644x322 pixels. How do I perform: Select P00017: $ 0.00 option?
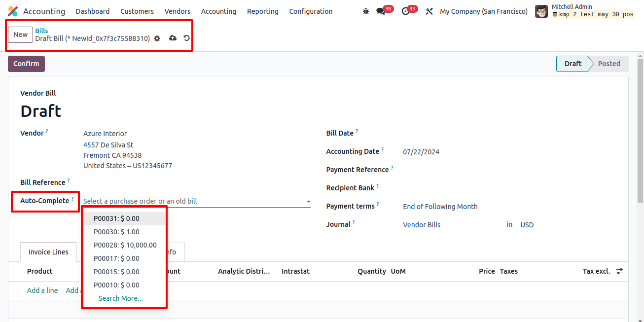pos(124,258)
